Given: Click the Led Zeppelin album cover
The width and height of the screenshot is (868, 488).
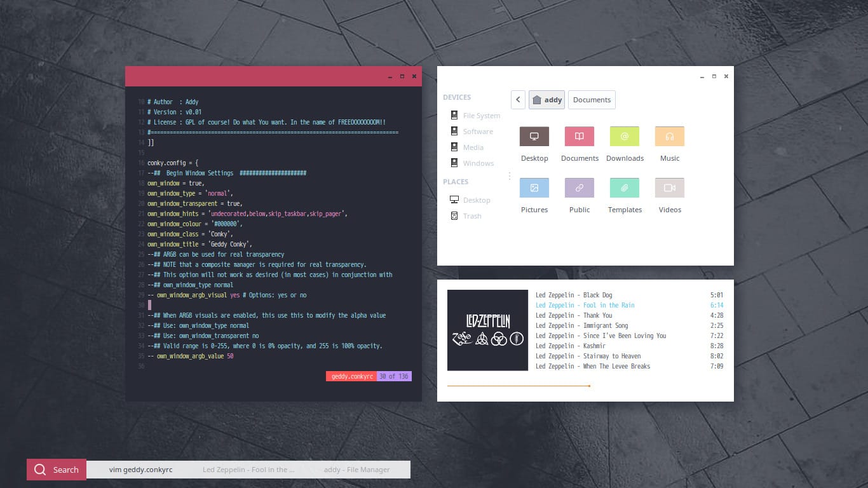Looking at the screenshot, I should point(487,330).
